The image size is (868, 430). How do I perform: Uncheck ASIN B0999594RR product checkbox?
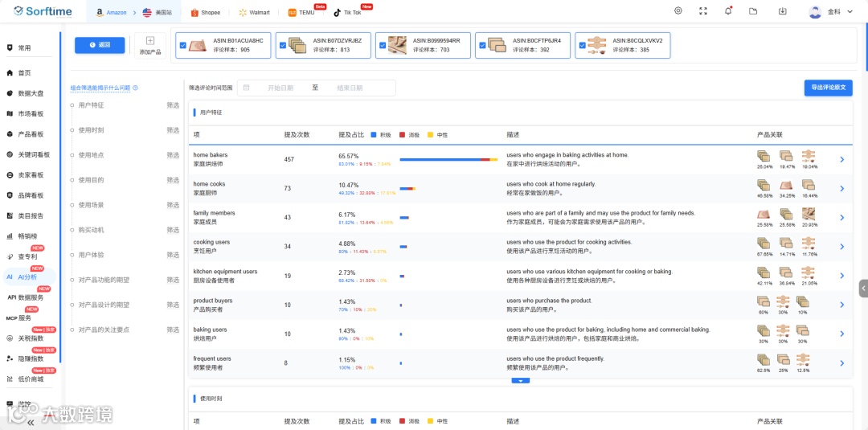(x=383, y=45)
